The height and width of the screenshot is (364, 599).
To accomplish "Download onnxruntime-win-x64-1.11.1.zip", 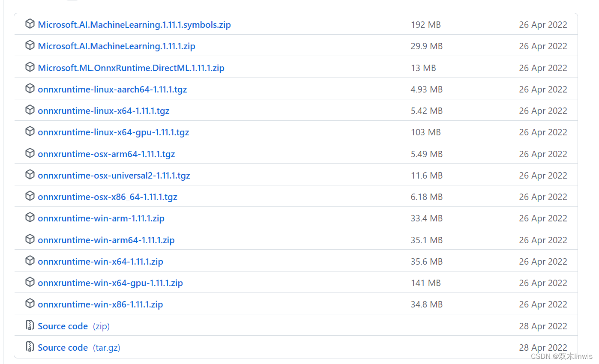I will tap(100, 262).
